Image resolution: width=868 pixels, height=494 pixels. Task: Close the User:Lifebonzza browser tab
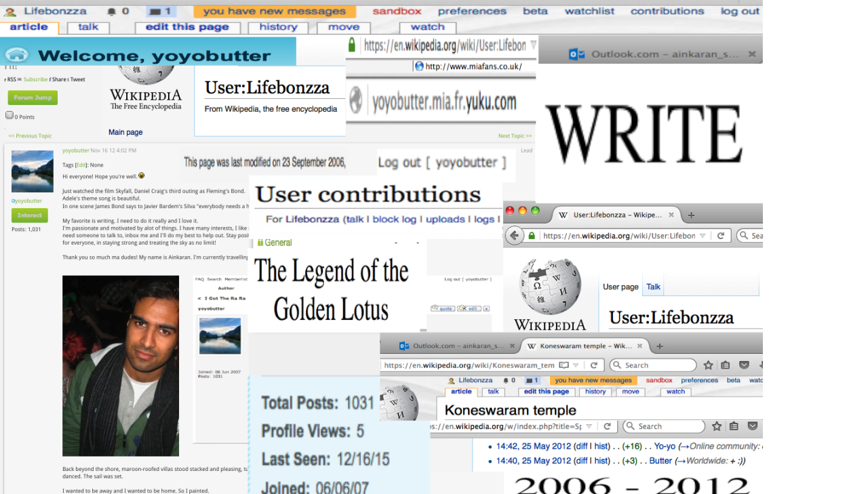coord(671,215)
